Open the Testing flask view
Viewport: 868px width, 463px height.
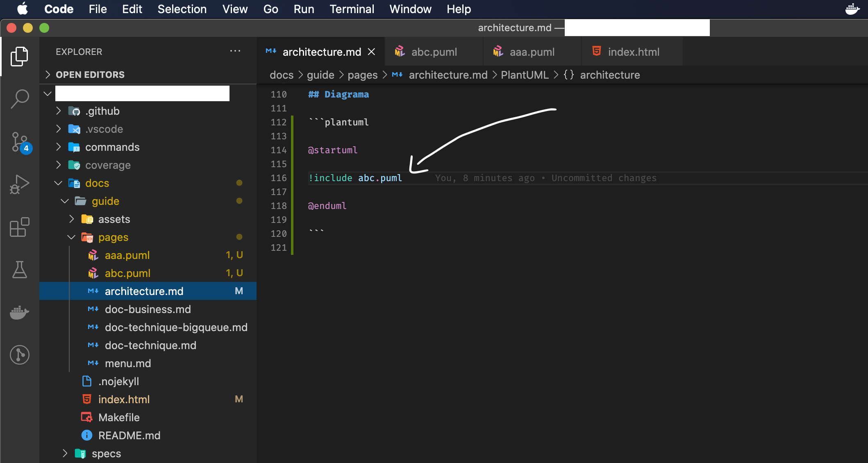(x=19, y=270)
